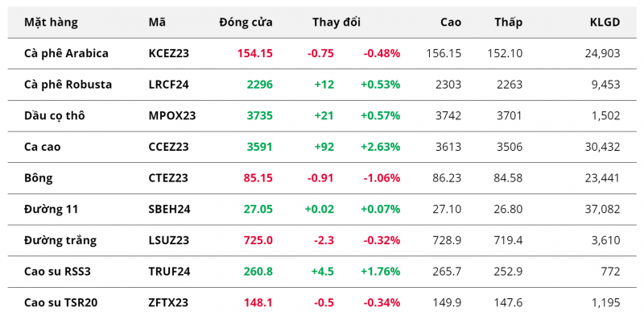The image size is (644, 312).
Task: Click the Mã column header
Action: click(x=157, y=23)
